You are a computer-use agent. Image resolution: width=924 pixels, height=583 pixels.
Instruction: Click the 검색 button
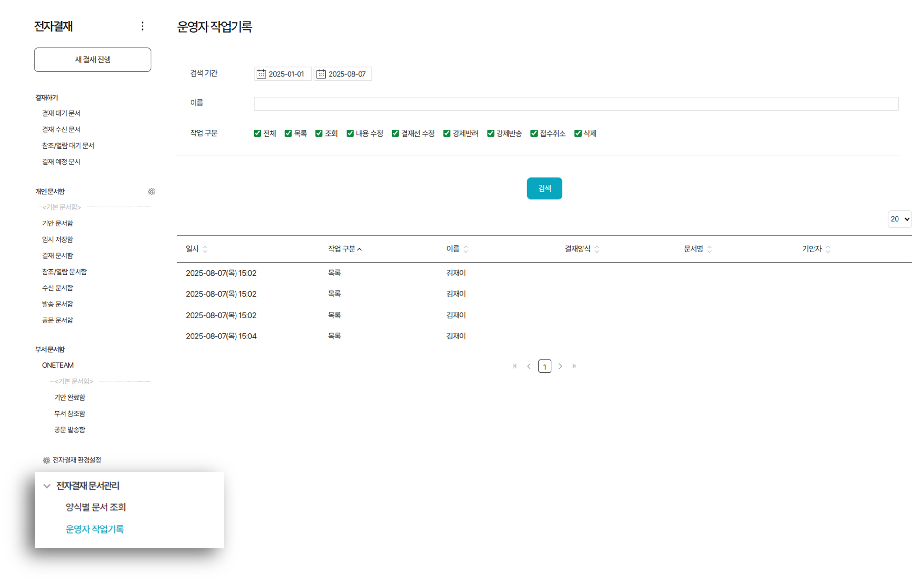pyautogui.click(x=544, y=188)
